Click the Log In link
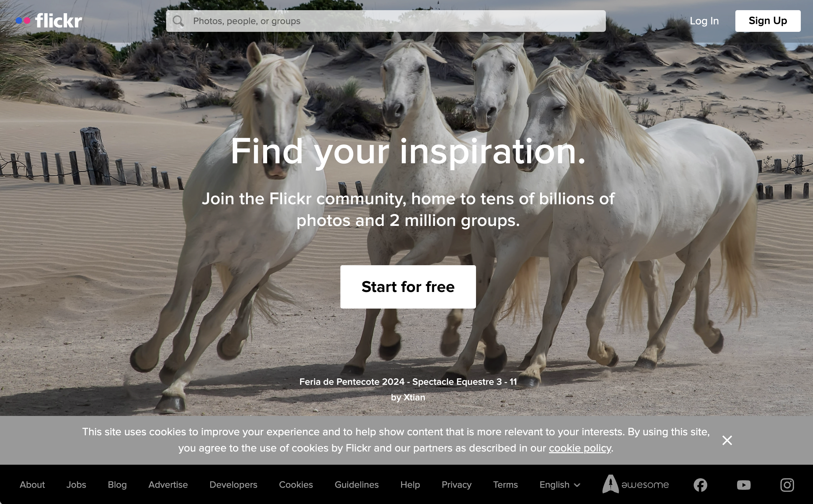Viewport: 813px width, 504px height. click(x=704, y=21)
